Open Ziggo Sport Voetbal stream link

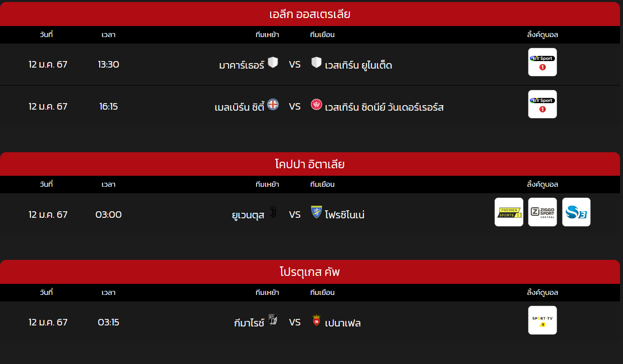[x=542, y=212]
